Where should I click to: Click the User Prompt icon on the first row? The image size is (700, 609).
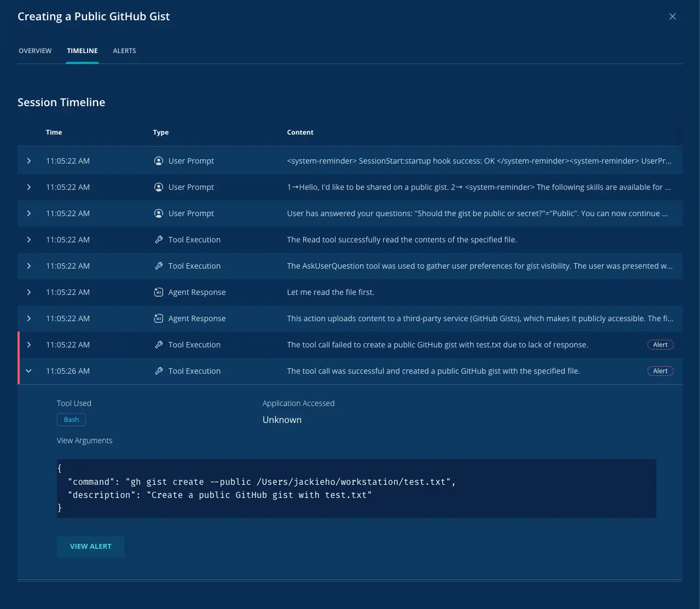coord(158,160)
